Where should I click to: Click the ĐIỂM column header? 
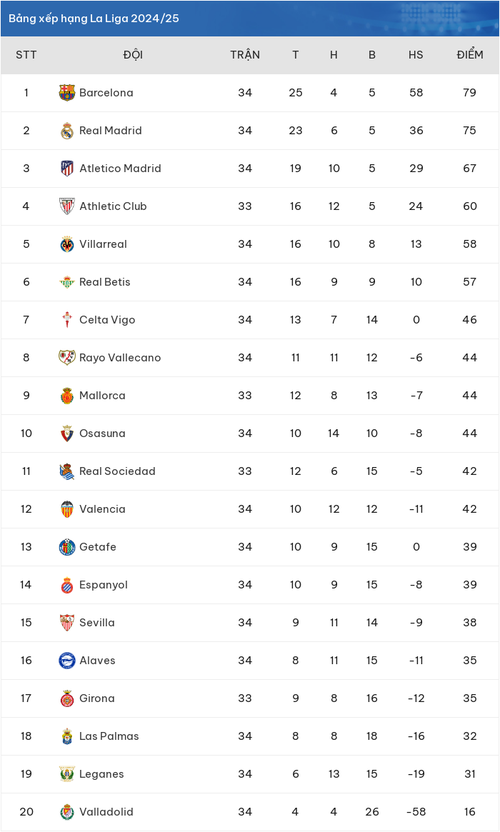coord(470,55)
